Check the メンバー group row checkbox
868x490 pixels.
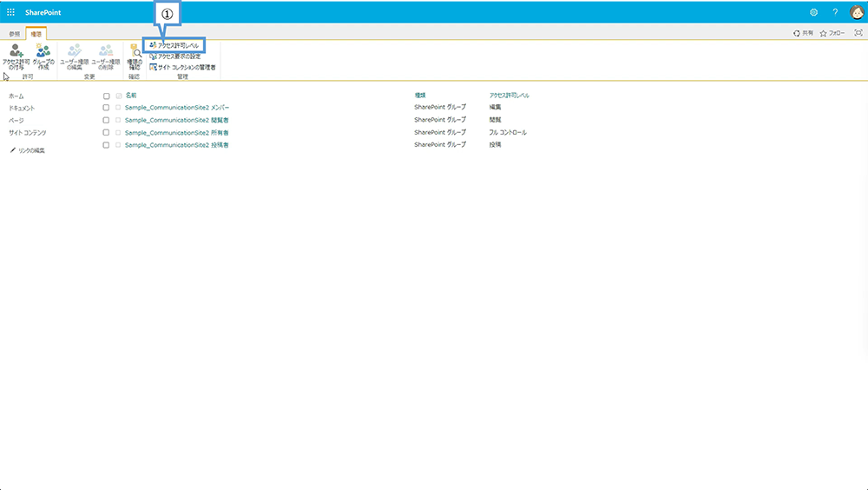point(106,108)
